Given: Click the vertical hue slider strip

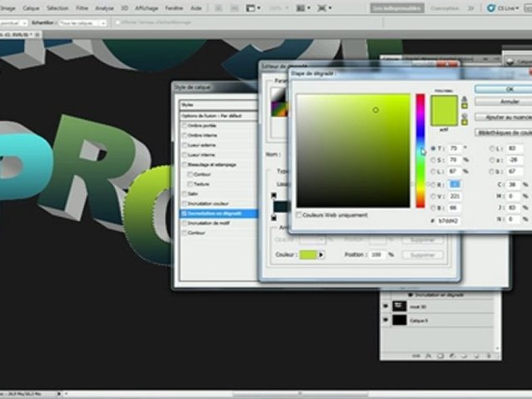Looking at the screenshot, I should coord(421,150).
